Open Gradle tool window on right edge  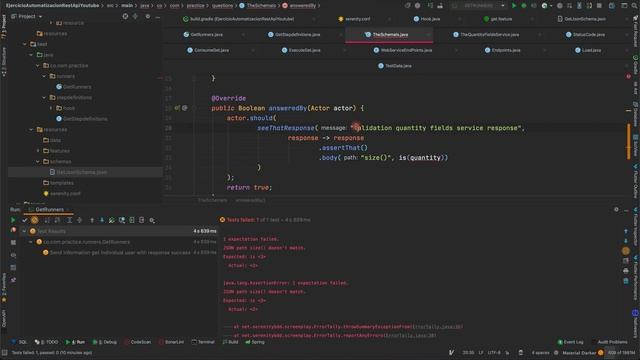coord(636,64)
